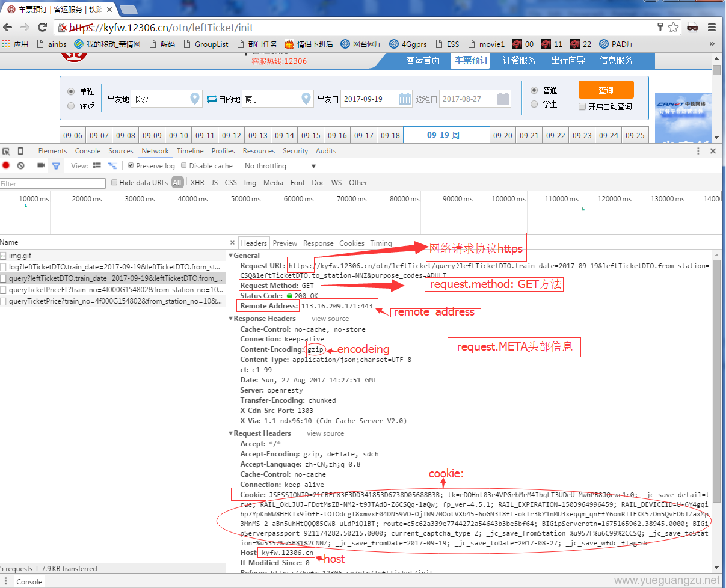Filter requests by XHR type
726x588 pixels.
[x=197, y=182]
